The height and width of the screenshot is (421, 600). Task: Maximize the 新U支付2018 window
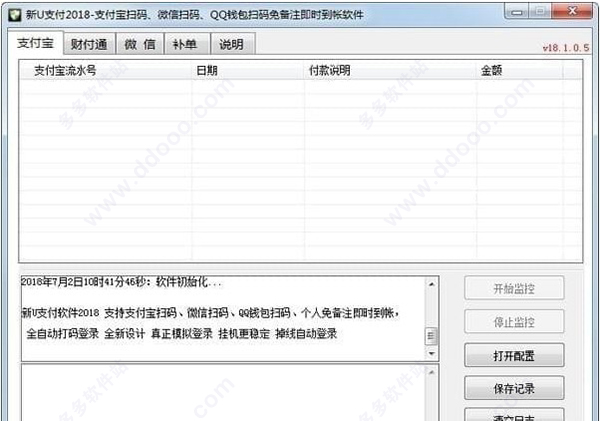tap(540, 11)
